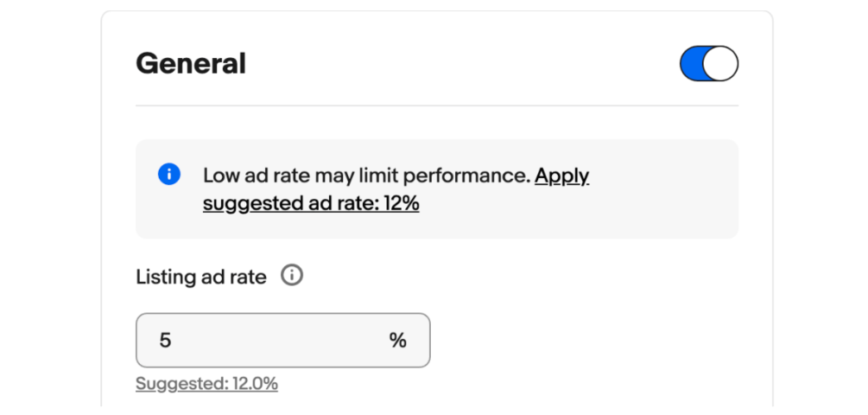Click the blue track of the General switch
This screenshot has height=415, width=868.
click(x=694, y=64)
